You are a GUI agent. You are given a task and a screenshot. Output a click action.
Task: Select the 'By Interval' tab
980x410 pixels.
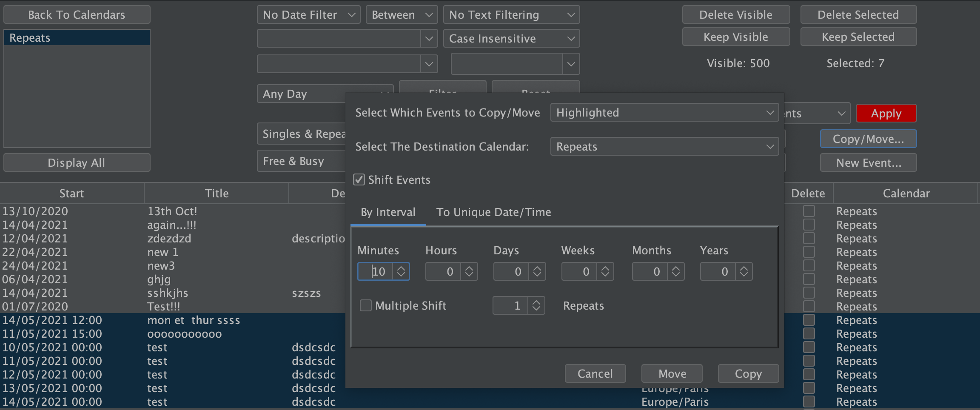click(387, 212)
